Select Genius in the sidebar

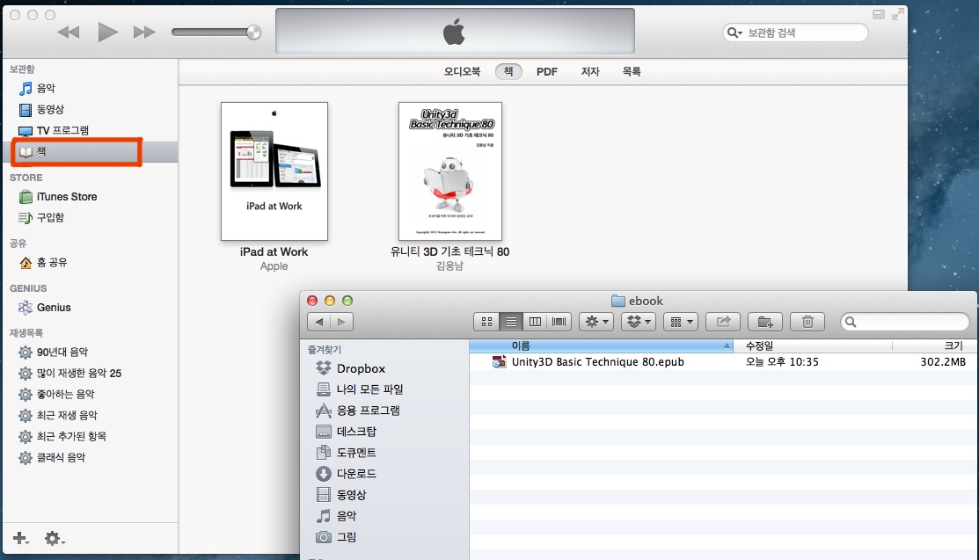click(x=54, y=308)
